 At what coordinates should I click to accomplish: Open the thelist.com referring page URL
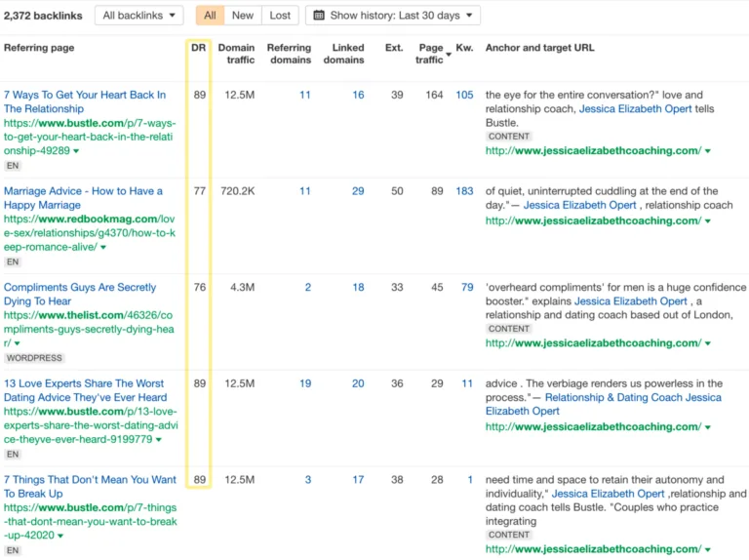[89, 329]
